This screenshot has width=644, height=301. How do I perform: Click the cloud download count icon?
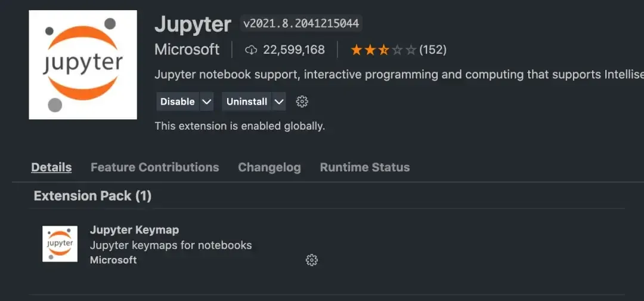251,50
